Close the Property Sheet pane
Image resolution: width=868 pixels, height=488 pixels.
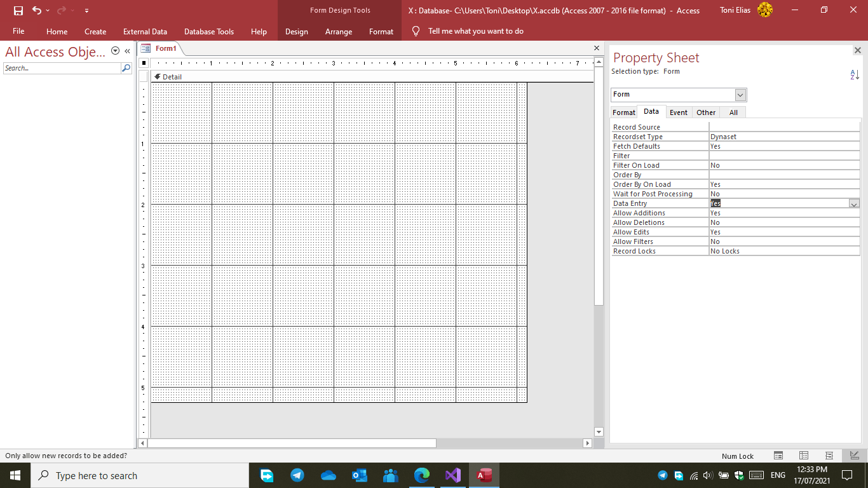tap(857, 50)
